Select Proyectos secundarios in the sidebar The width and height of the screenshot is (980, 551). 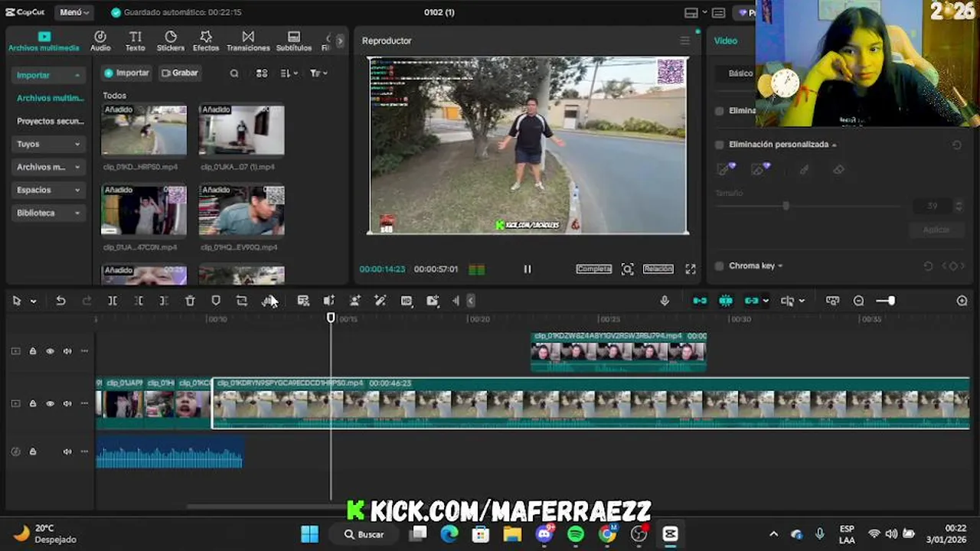coord(50,121)
